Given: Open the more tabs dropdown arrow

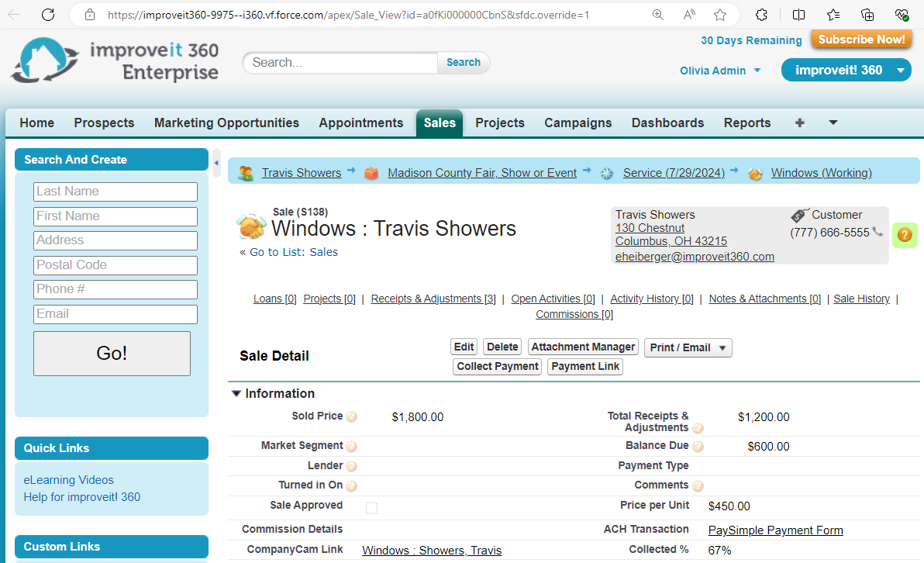Looking at the screenshot, I should tap(833, 123).
